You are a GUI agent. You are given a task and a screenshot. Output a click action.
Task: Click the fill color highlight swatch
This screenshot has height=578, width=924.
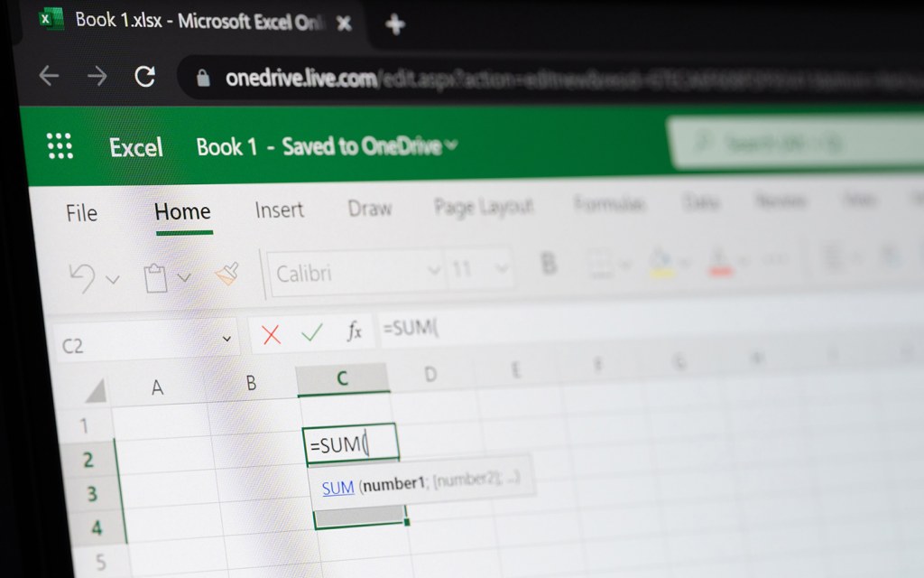point(661,263)
